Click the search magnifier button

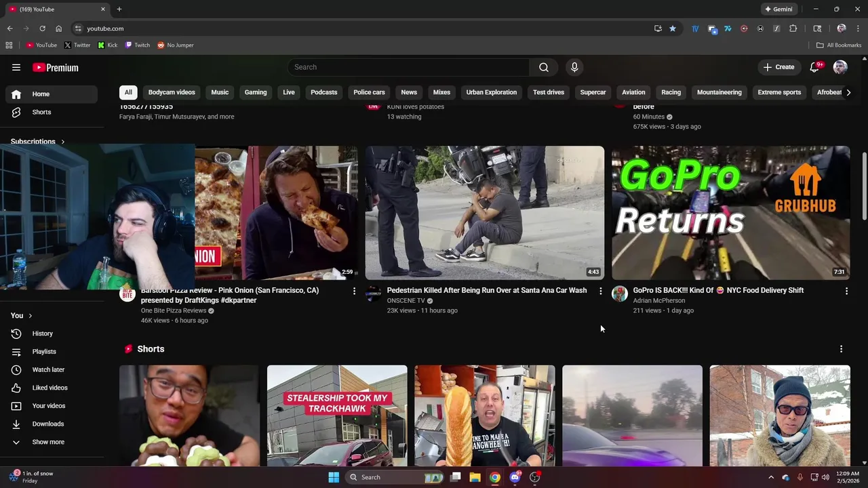pyautogui.click(x=544, y=67)
